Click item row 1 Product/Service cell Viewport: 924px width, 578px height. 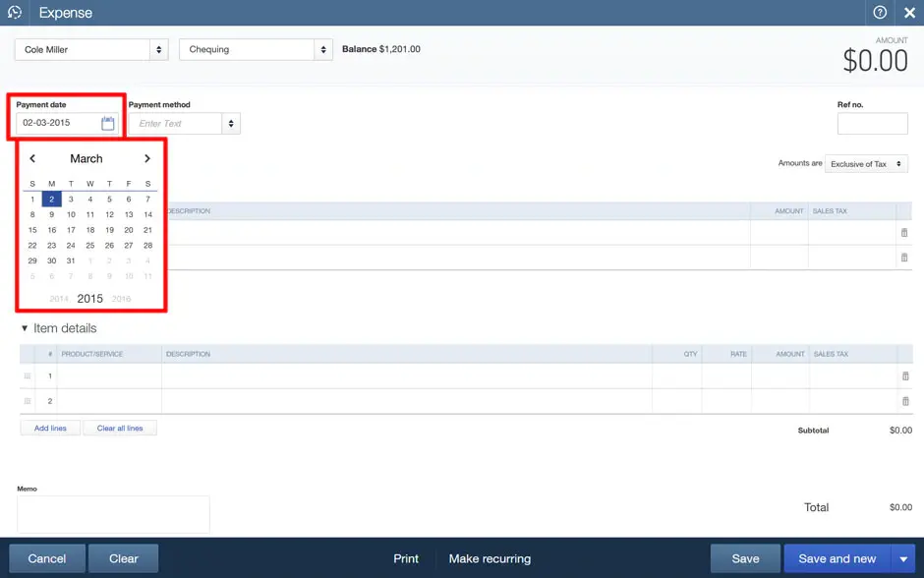point(109,376)
